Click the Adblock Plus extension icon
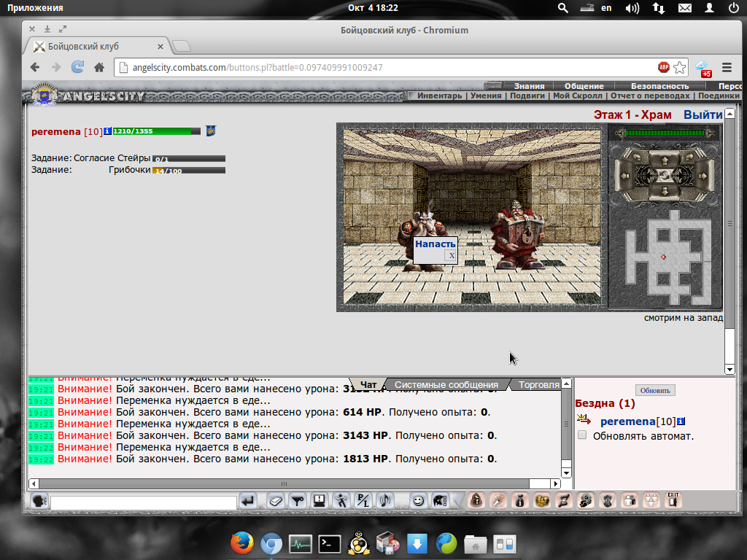 664,67
